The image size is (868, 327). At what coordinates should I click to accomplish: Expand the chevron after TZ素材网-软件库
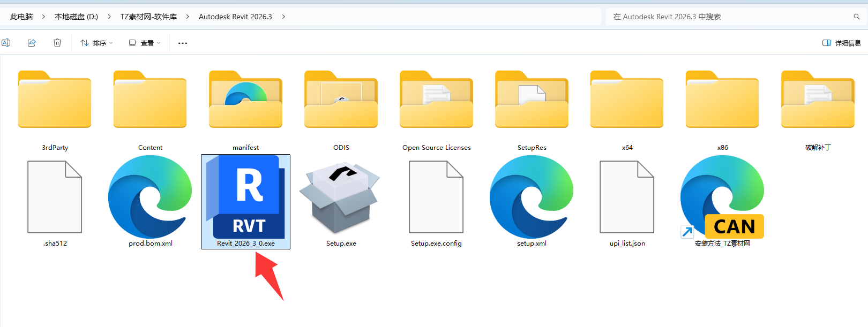188,17
